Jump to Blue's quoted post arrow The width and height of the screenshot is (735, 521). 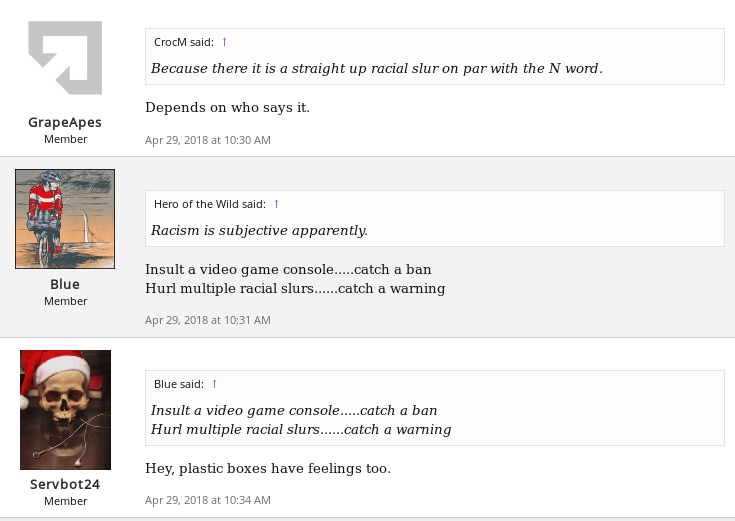click(x=215, y=384)
